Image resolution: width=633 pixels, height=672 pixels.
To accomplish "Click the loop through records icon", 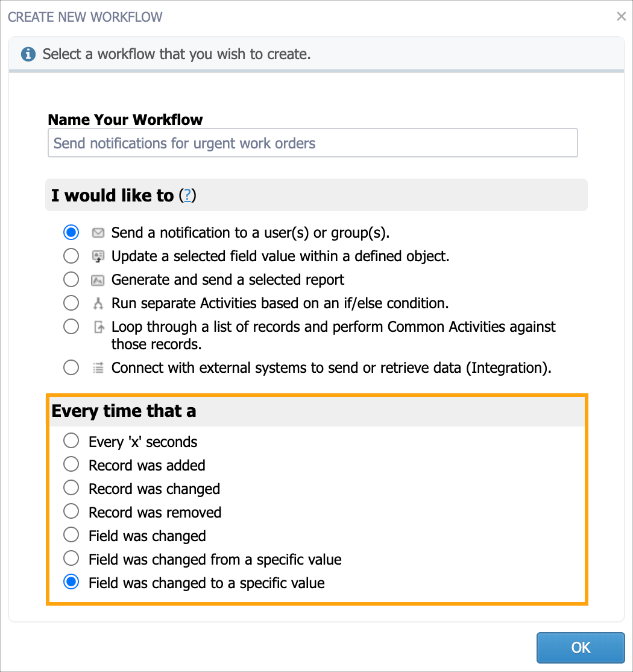I will (99, 327).
